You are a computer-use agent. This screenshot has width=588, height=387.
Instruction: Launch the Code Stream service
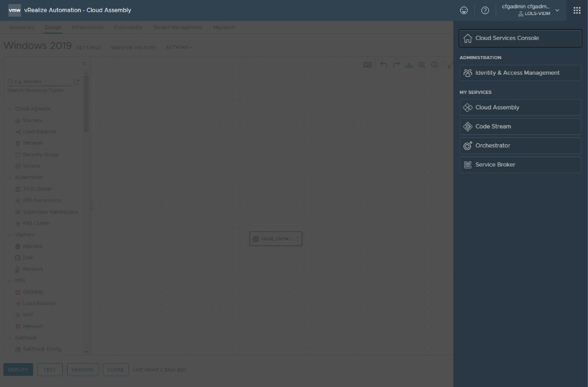click(520, 127)
